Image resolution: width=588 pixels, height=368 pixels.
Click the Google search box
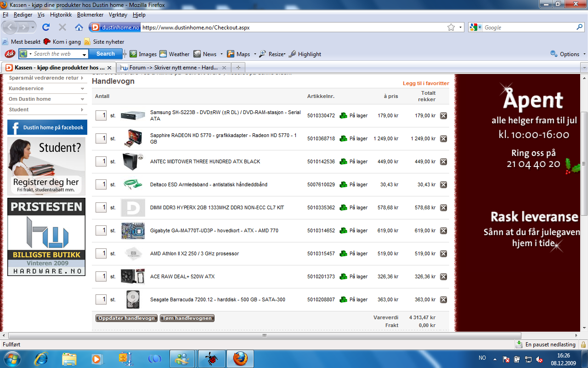click(526, 28)
